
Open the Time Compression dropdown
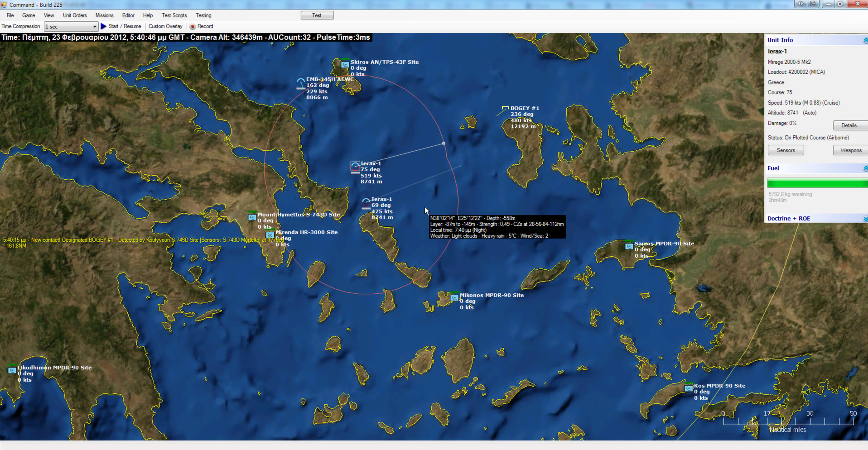point(95,26)
